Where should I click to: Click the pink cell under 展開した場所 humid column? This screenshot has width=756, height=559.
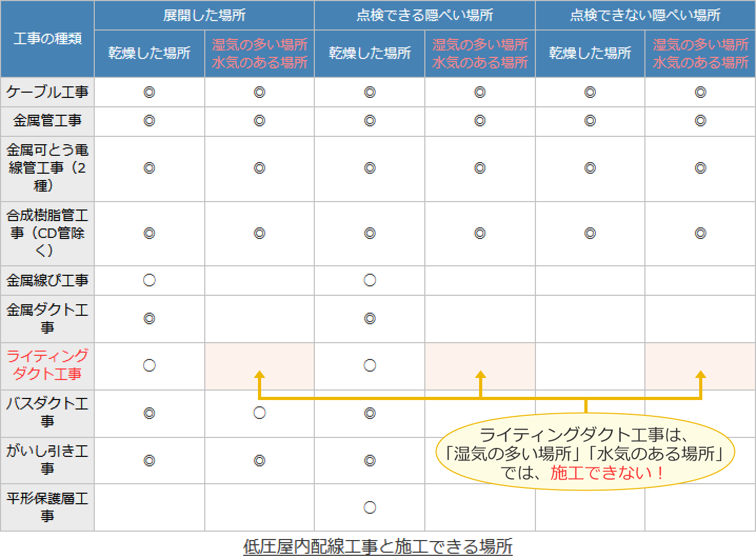click(260, 358)
